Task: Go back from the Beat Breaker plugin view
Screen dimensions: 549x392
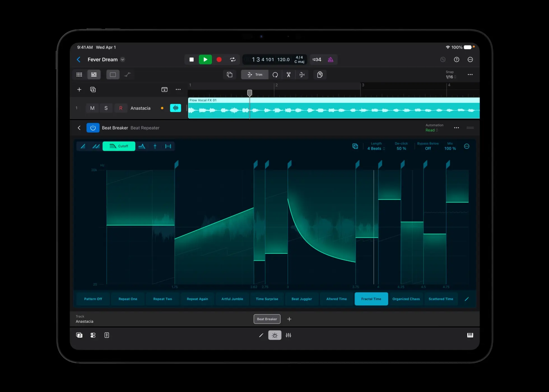Action: pyautogui.click(x=79, y=128)
